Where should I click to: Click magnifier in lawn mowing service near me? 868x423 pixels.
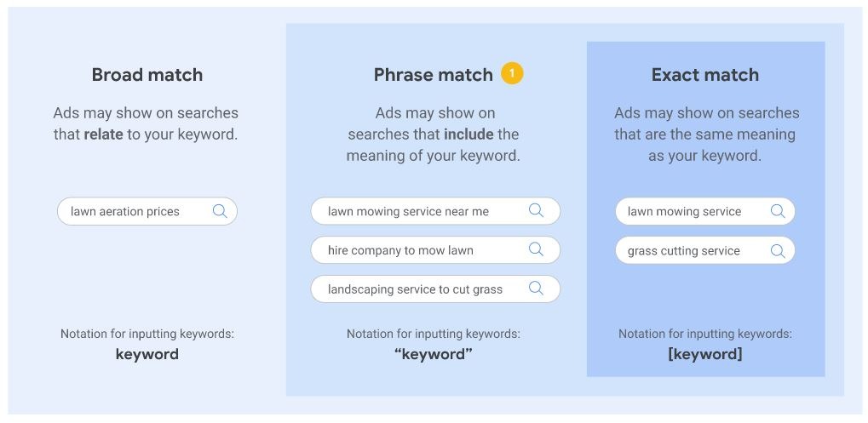pos(536,210)
